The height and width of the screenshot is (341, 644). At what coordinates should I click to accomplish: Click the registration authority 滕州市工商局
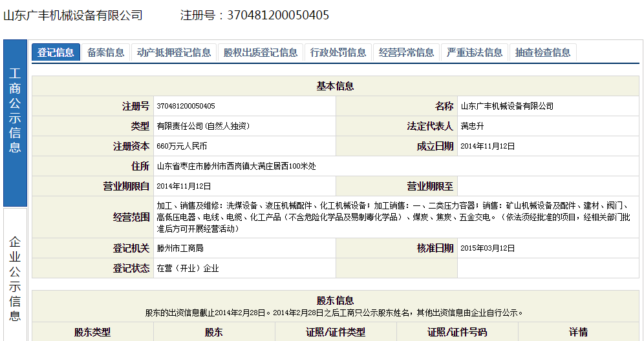tap(180, 248)
